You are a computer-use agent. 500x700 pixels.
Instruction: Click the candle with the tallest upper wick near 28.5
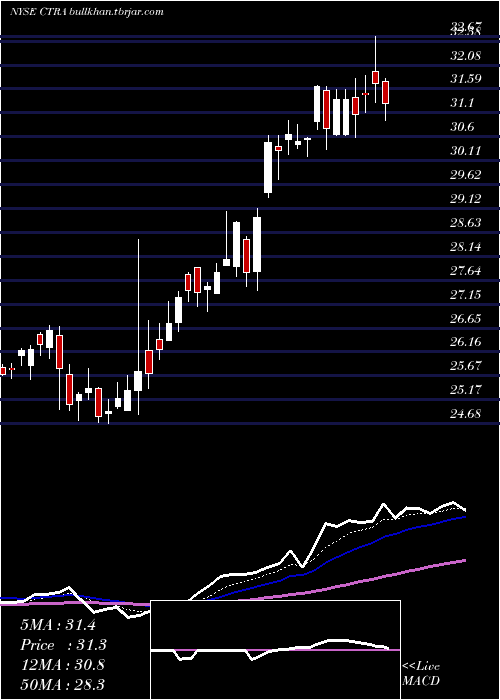pos(138,381)
